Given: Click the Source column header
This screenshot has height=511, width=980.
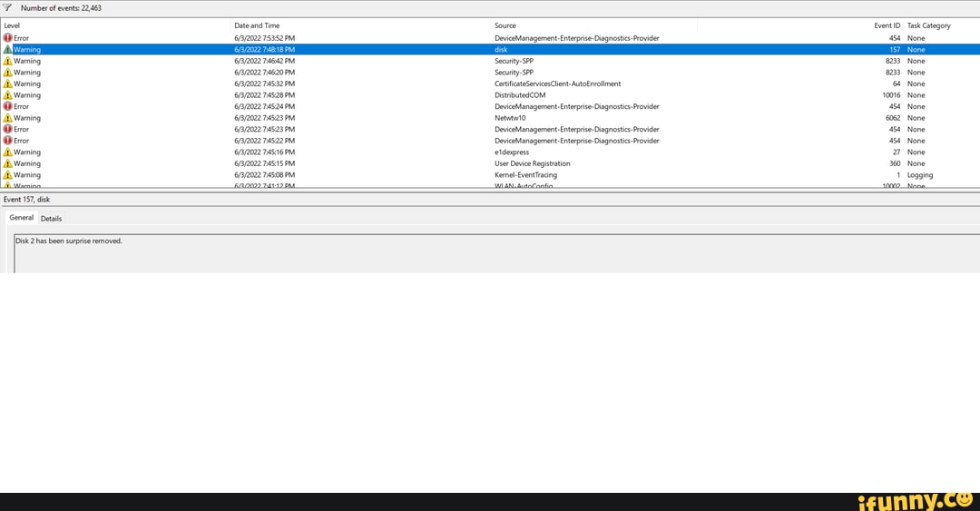Looking at the screenshot, I should [505, 25].
